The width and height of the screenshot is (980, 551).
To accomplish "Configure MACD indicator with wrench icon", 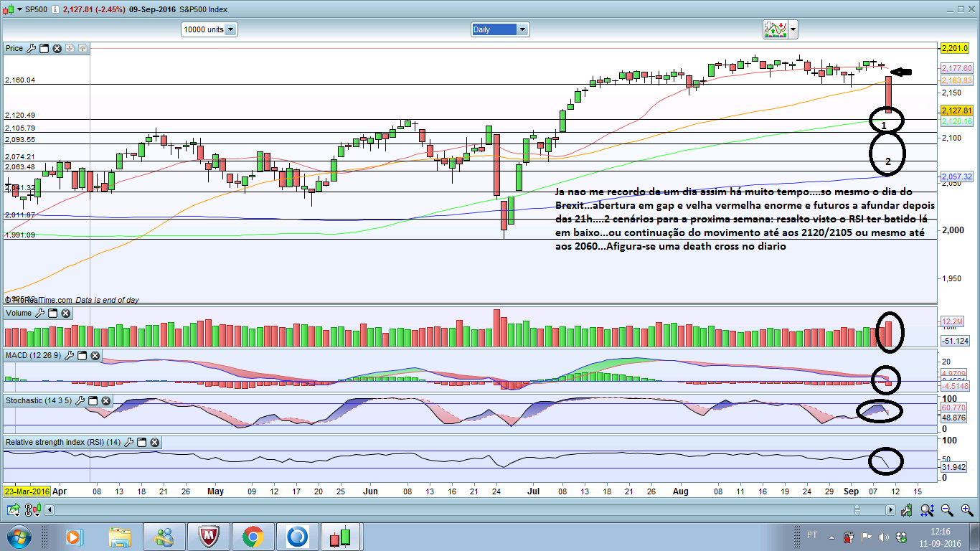I will click(69, 355).
